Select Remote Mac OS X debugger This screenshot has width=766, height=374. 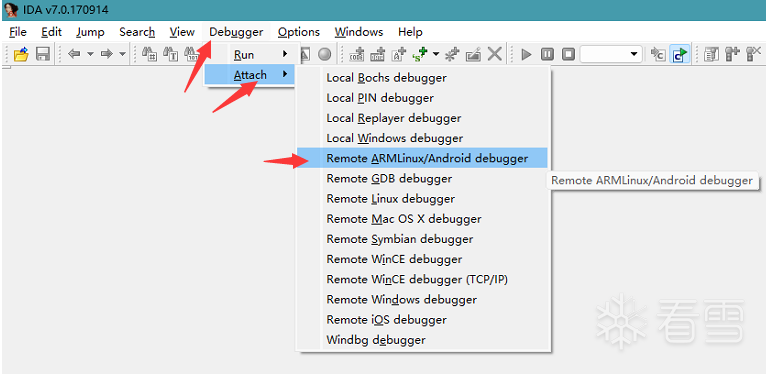pos(423,219)
